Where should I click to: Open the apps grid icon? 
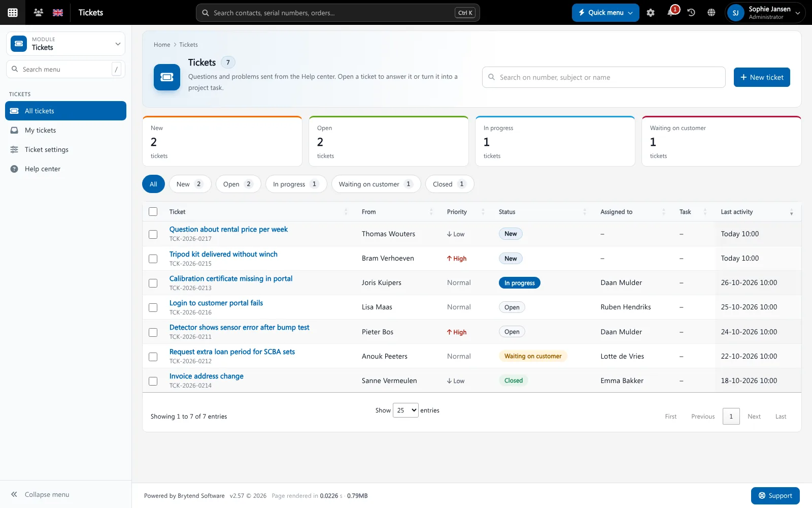[13, 13]
